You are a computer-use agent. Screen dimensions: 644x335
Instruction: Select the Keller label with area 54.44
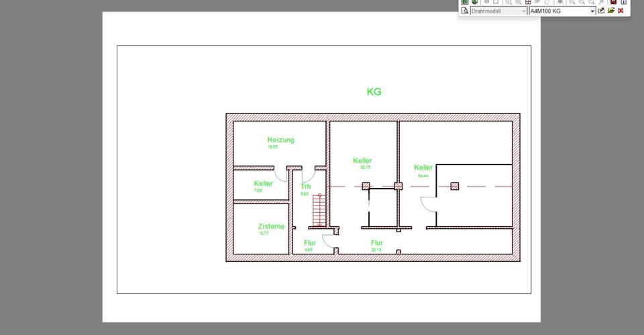tap(423, 167)
